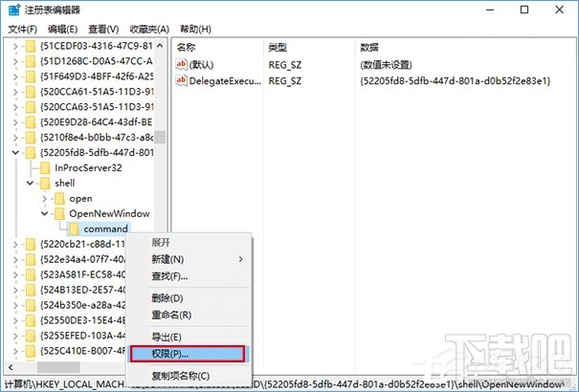Click folder icon of {524b350e-a28a-42 key
The image size is (579, 392).
pos(31,305)
